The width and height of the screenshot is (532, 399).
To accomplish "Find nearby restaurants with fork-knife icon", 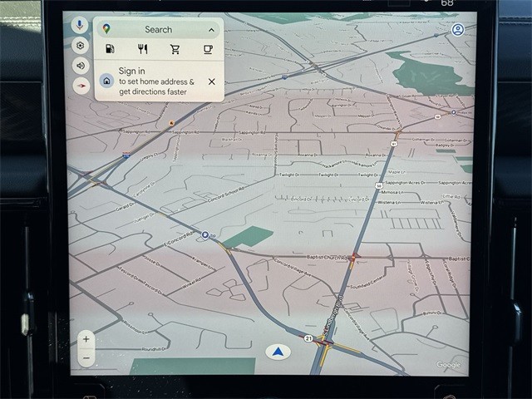I will coord(142,50).
